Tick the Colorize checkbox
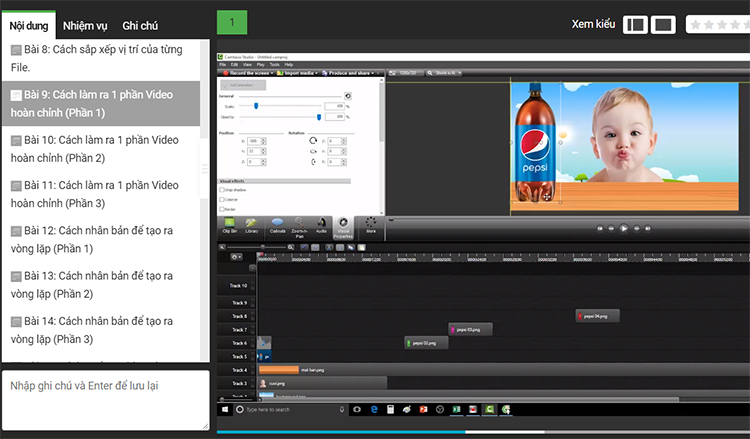This screenshot has height=439, width=750. tap(222, 199)
